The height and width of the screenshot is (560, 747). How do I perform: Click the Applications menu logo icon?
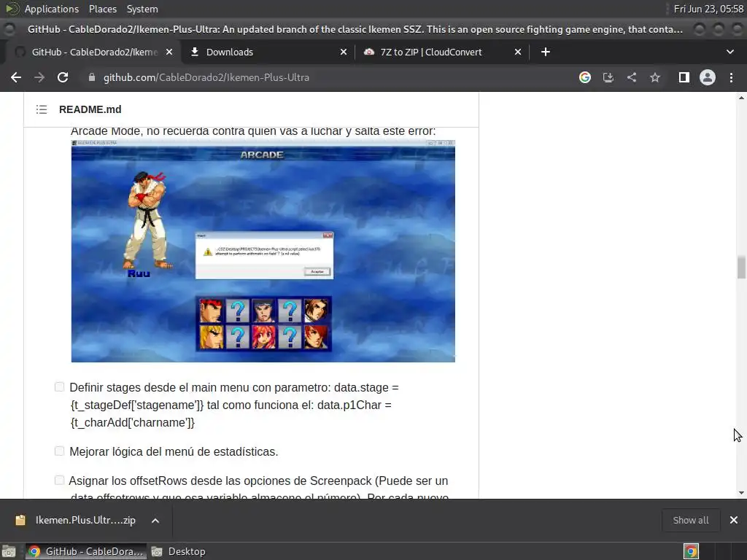[12, 9]
